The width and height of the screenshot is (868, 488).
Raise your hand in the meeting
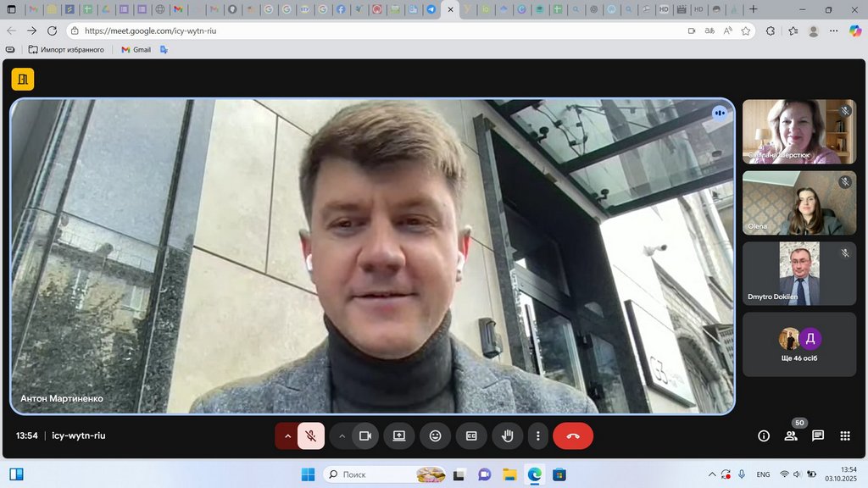(508, 435)
